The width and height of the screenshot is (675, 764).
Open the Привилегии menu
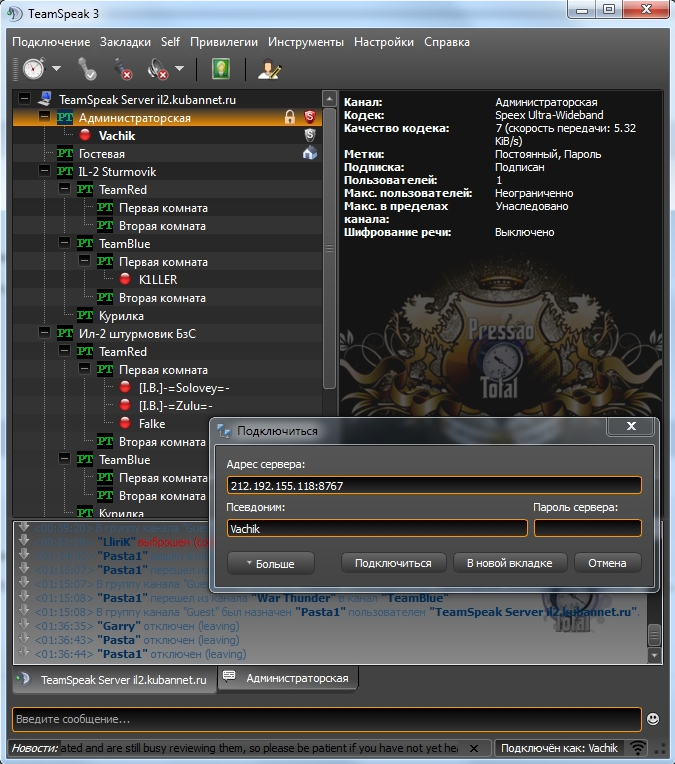click(x=224, y=42)
